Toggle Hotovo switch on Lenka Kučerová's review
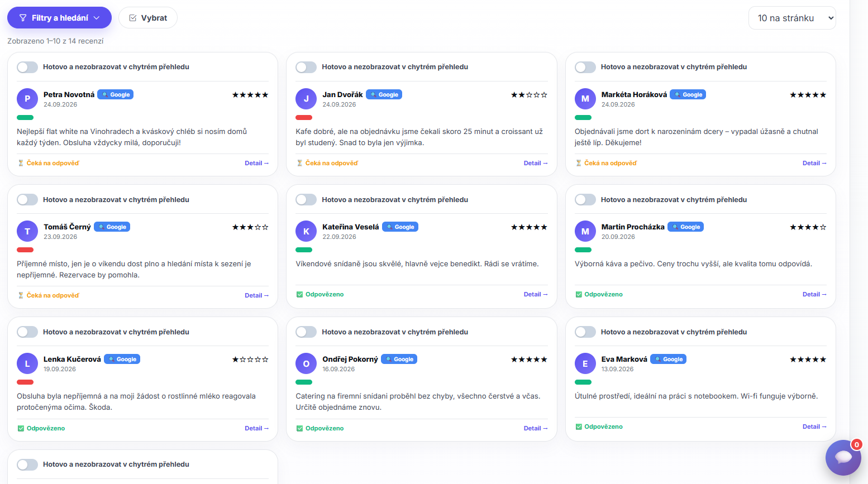 (x=27, y=332)
